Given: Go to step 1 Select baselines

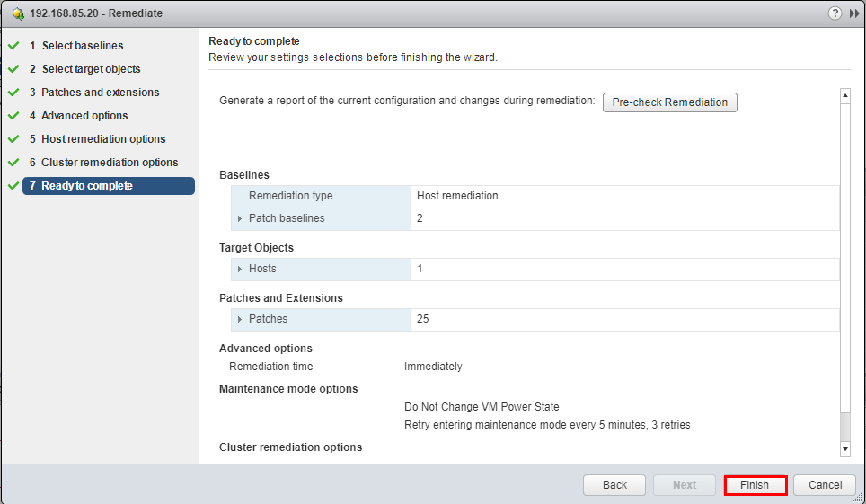Looking at the screenshot, I should pos(82,46).
